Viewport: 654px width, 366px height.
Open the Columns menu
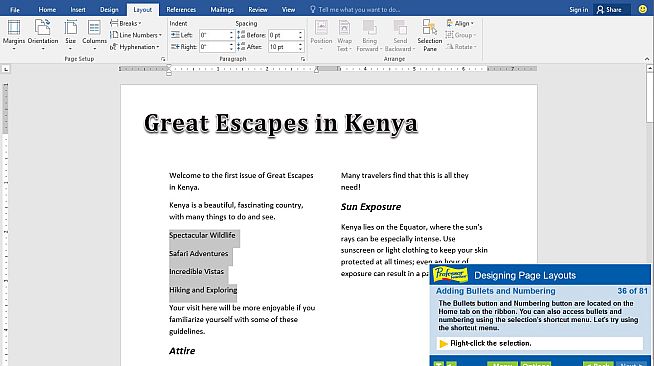[94, 35]
